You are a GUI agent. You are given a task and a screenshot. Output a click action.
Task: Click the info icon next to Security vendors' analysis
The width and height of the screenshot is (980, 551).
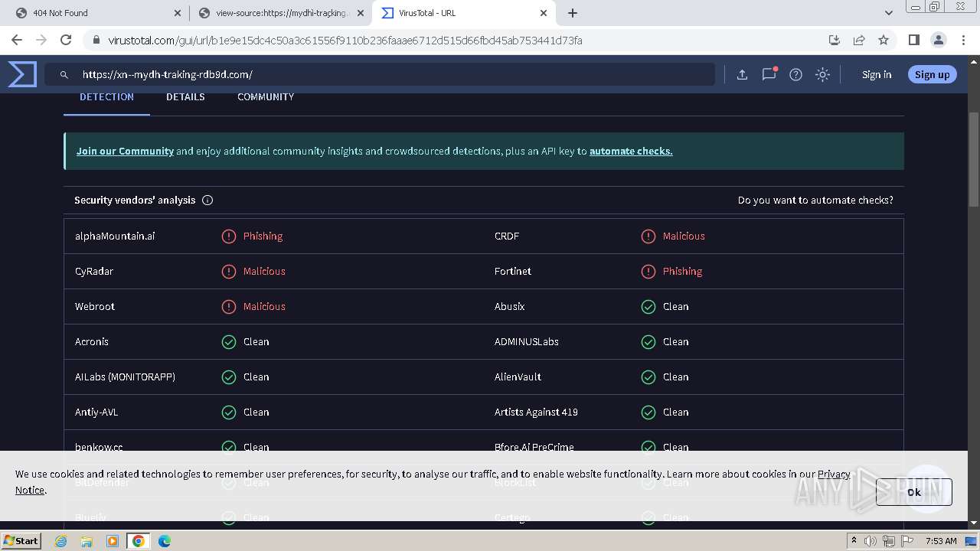(207, 200)
